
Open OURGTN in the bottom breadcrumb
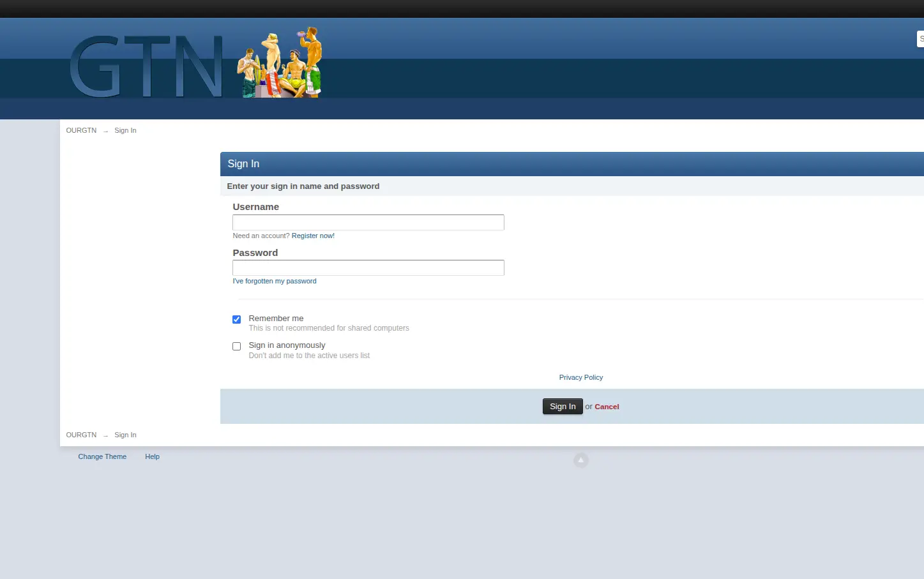[x=81, y=435]
